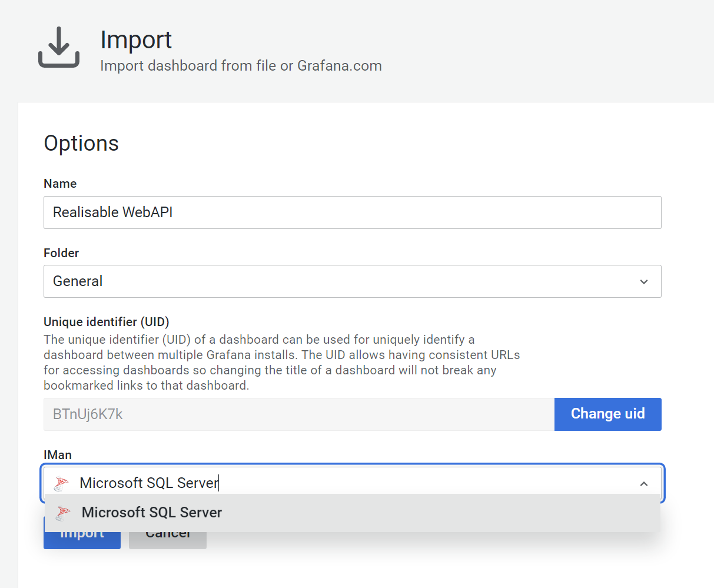This screenshot has height=588, width=714.
Task: Click the Name field label
Action: pos(60,184)
